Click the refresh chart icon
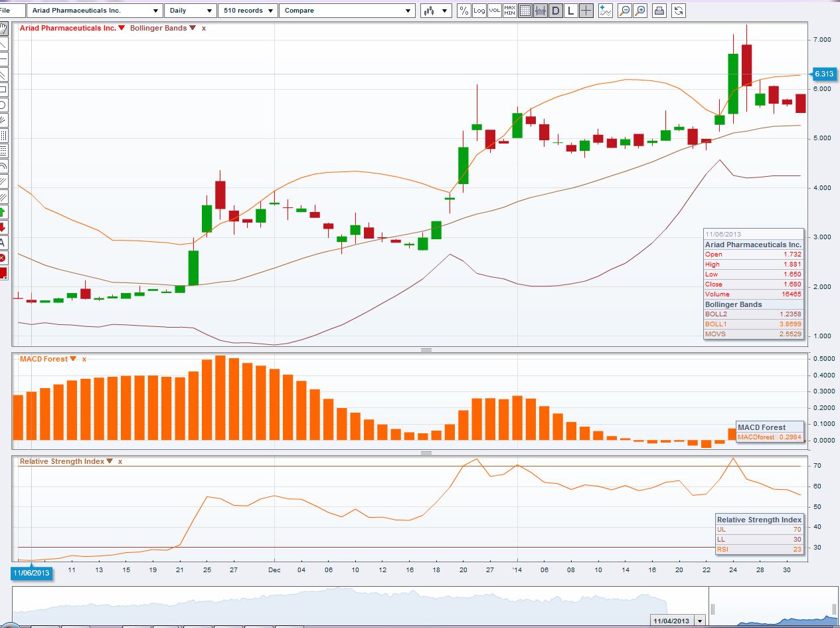Viewport: 840px width, 628px height. (679, 10)
